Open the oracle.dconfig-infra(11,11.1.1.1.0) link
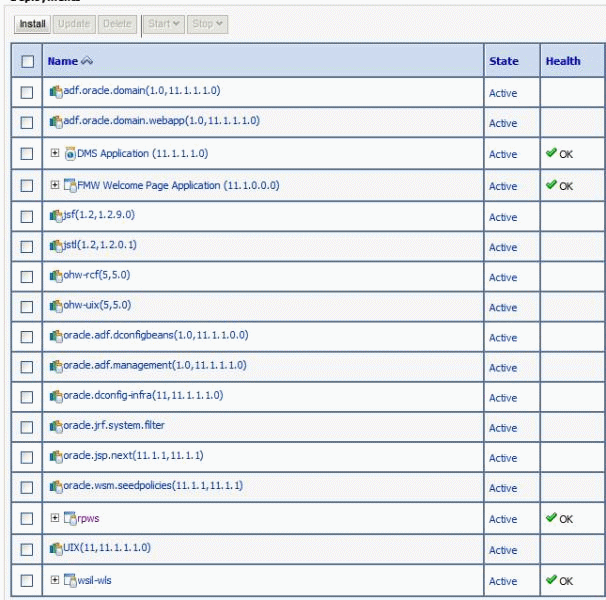The width and height of the screenshot is (606, 600). (143, 395)
